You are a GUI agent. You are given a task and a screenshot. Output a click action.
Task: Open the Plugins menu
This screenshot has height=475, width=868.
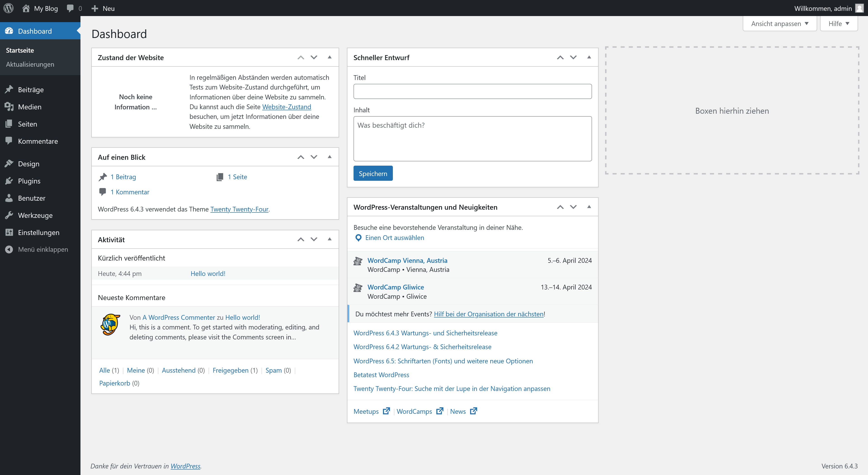point(40,181)
